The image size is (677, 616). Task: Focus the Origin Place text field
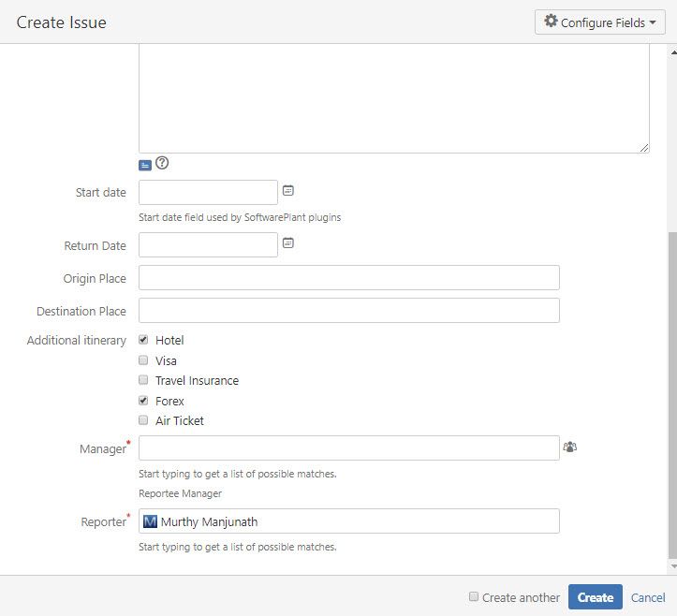click(x=348, y=278)
